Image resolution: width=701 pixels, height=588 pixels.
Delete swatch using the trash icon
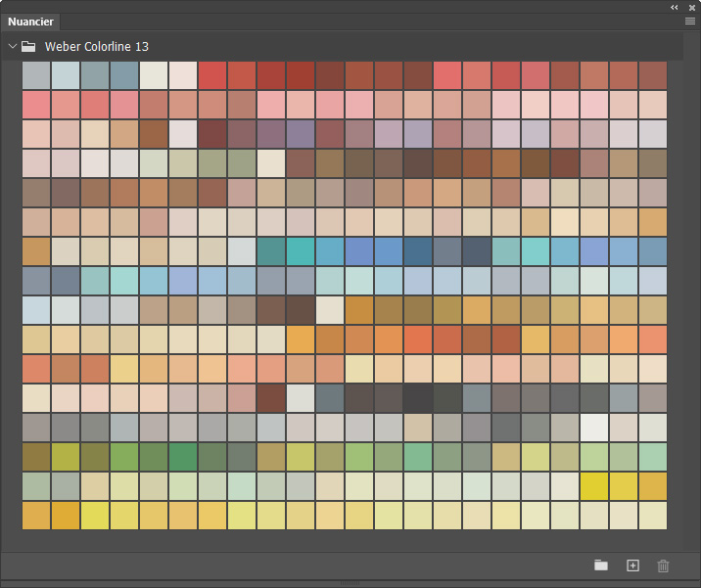[663, 565]
